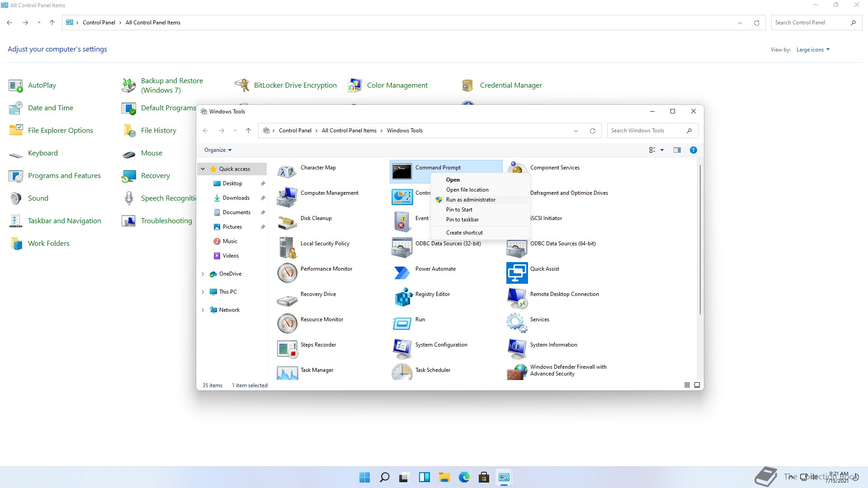Refresh the Windows Tools window
This screenshot has width=868, height=488.
(x=592, y=131)
